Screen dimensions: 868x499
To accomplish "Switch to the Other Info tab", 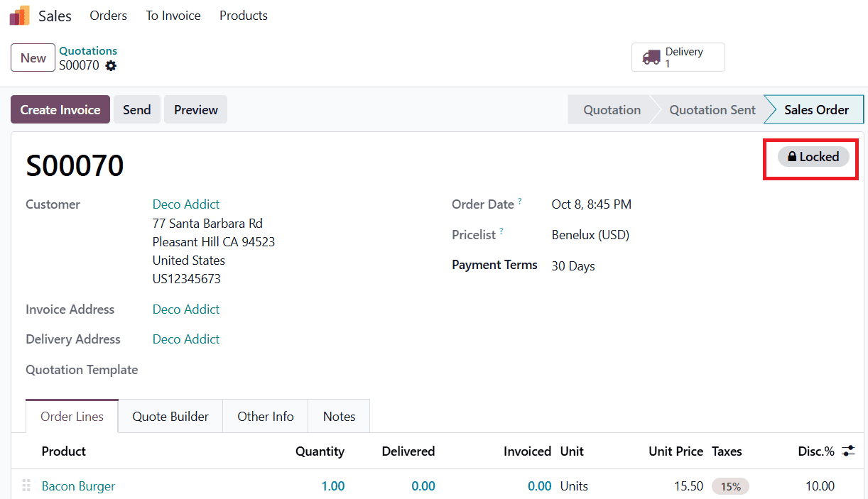I will (x=266, y=417).
